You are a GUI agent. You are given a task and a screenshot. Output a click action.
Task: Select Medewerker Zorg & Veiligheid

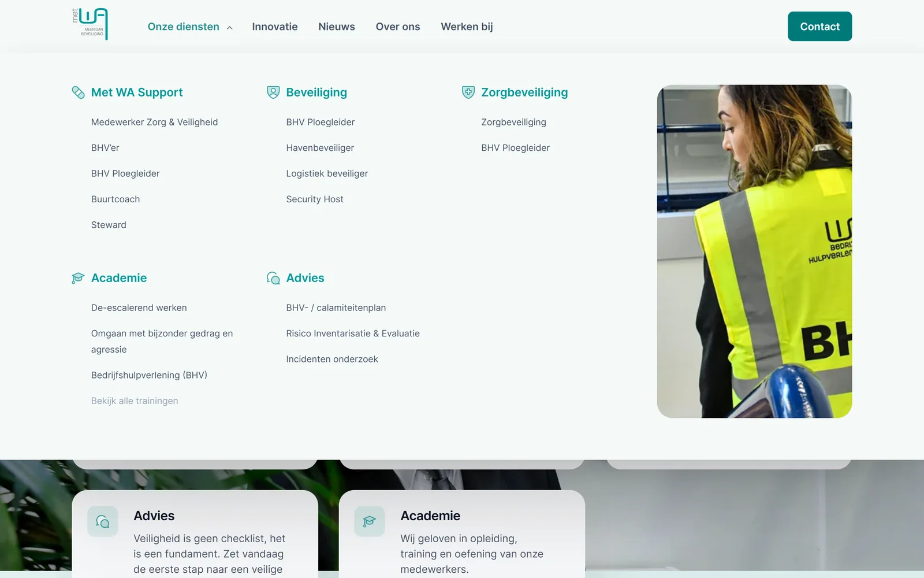pyautogui.click(x=155, y=122)
